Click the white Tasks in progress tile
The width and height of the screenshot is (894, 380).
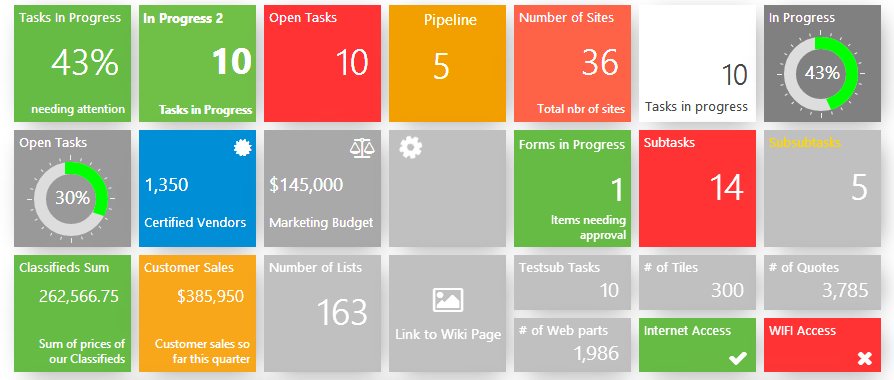[x=697, y=63]
